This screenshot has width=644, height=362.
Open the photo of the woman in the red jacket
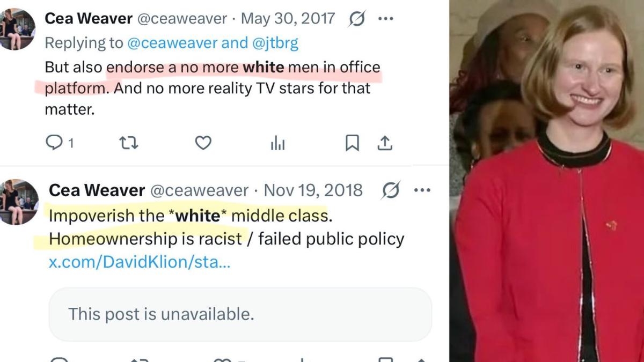(x=546, y=181)
